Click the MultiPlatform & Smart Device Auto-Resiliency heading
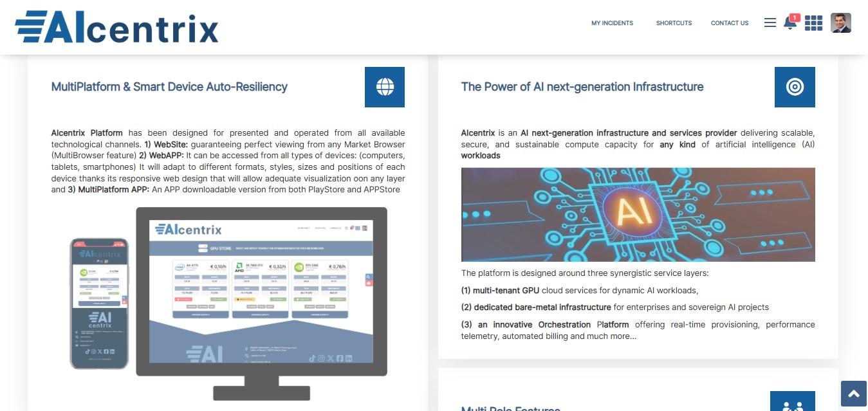The width and height of the screenshot is (868, 411). tap(169, 87)
